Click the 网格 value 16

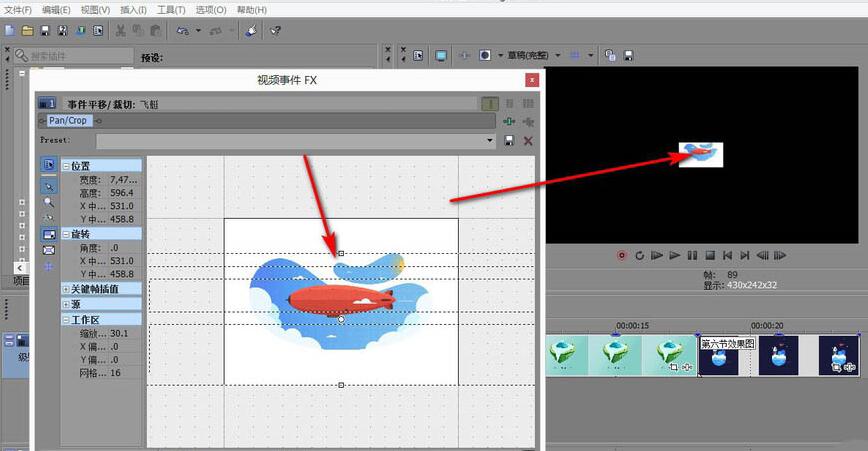115,373
